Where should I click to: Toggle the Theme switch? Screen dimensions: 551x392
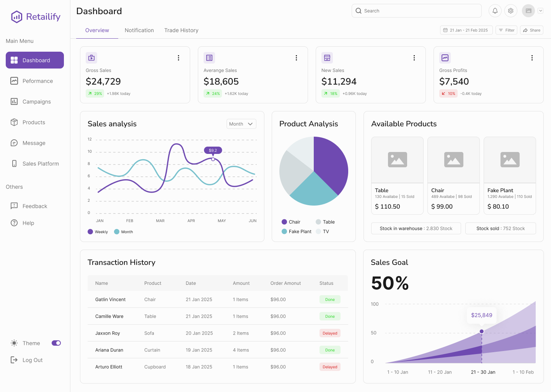pyautogui.click(x=56, y=343)
